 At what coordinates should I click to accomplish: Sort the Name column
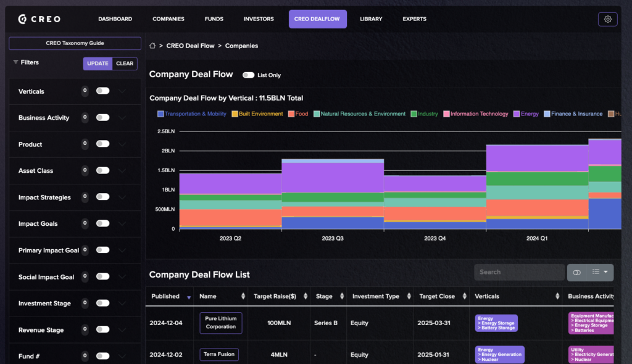tap(243, 296)
